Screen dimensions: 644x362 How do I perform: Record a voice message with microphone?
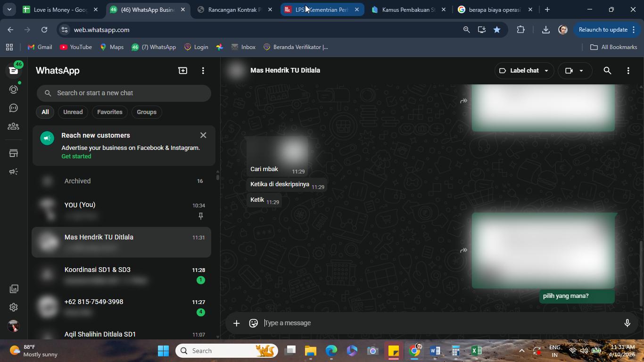(627, 323)
